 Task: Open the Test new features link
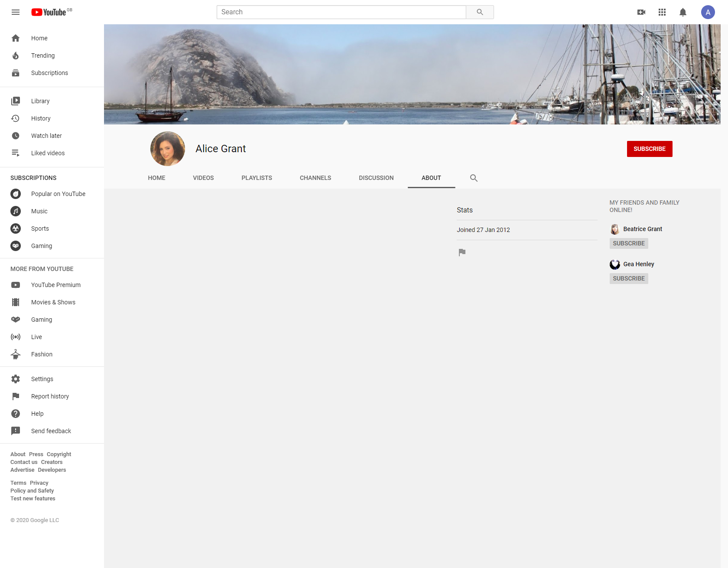[x=33, y=499]
